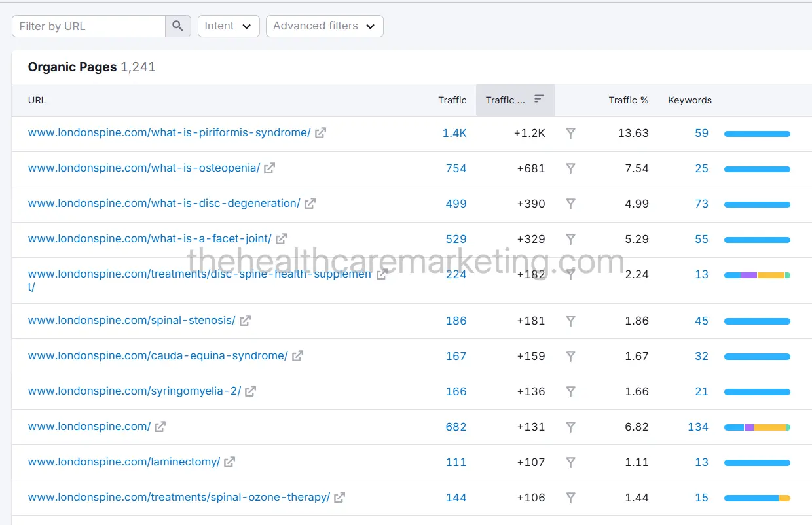Screen dimensions: 812x525
Task: Click traffic value 1.4K for piriformis page
Action: pos(454,133)
